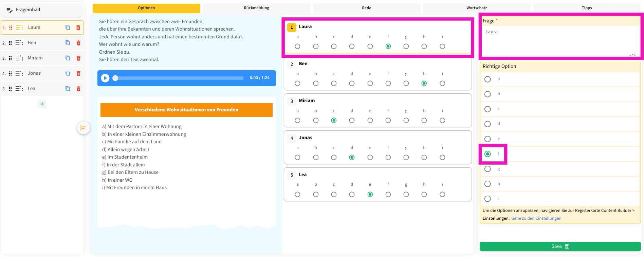This screenshot has height=272, width=644.
Task: Open the Tipps tab
Action: click(x=586, y=8)
